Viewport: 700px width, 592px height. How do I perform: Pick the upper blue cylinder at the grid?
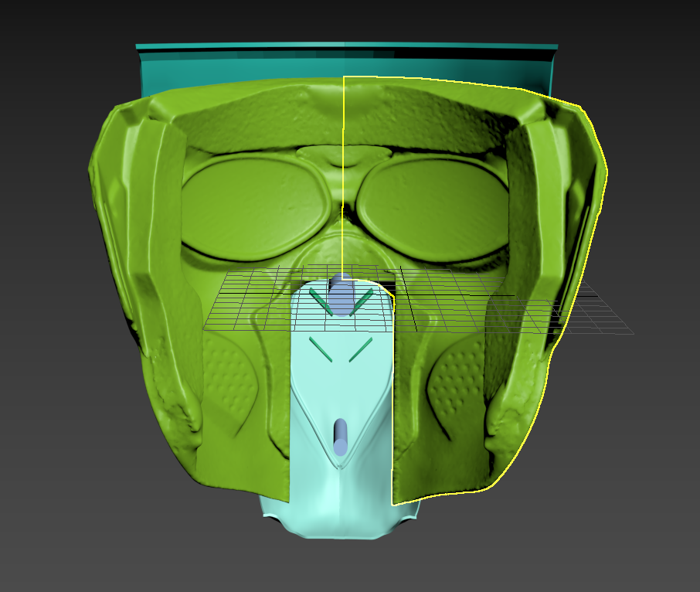pos(342,294)
